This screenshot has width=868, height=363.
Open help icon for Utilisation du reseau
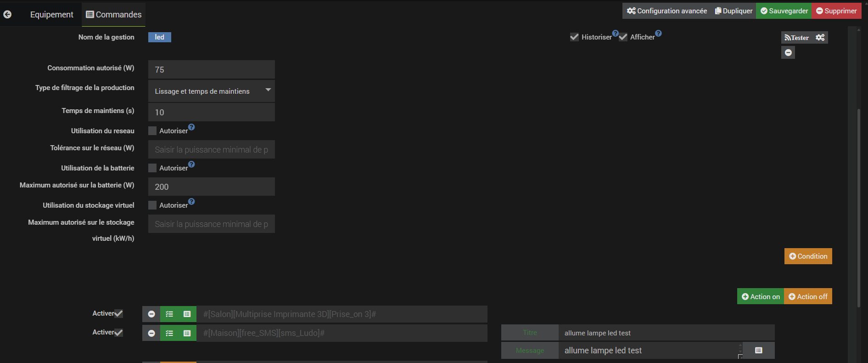[x=191, y=127]
